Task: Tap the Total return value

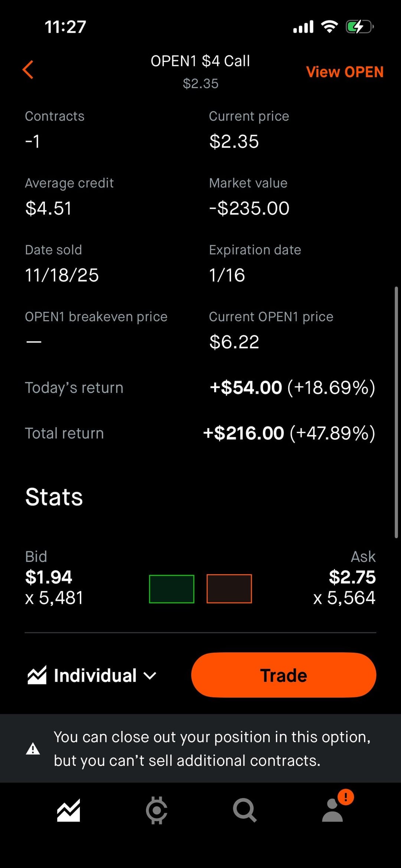Action: [289, 433]
